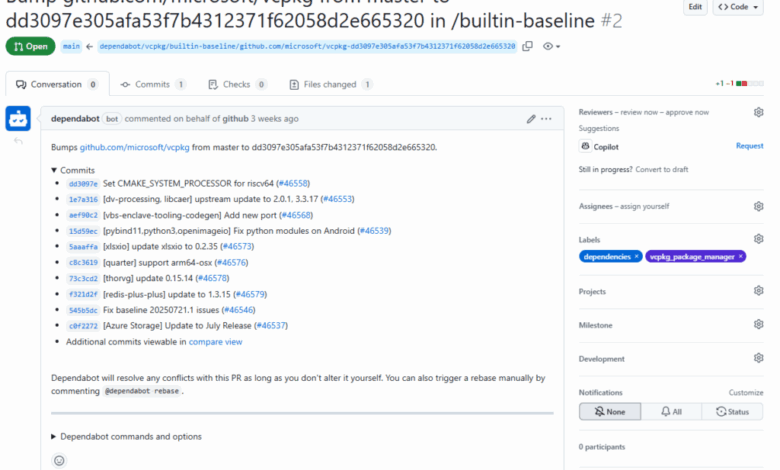This screenshot has height=470, width=780.
Task: Open the Reviewers settings gear
Action: [x=758, y=112]
